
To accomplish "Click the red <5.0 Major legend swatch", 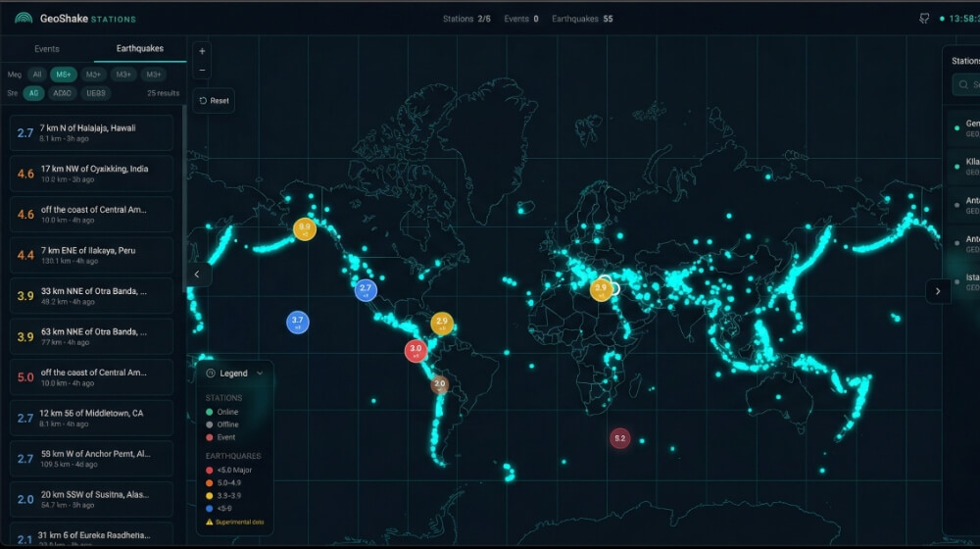I will pos(210,471).
